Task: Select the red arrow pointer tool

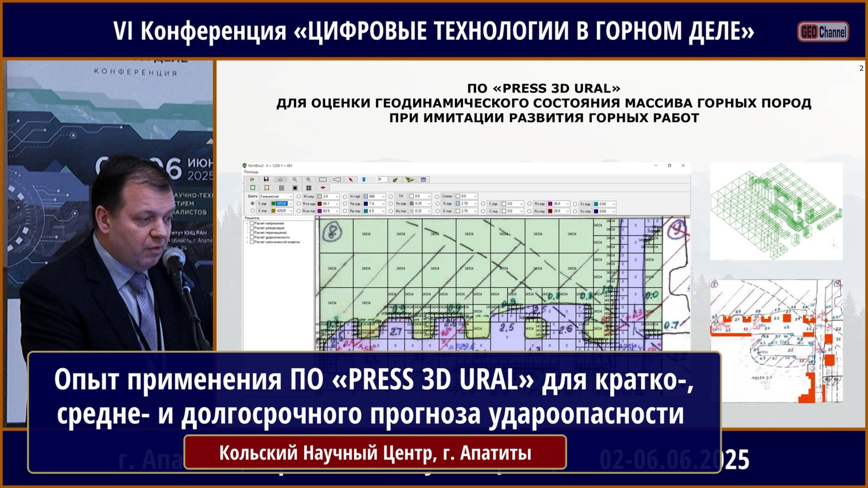Action: [x=351, y=180]
